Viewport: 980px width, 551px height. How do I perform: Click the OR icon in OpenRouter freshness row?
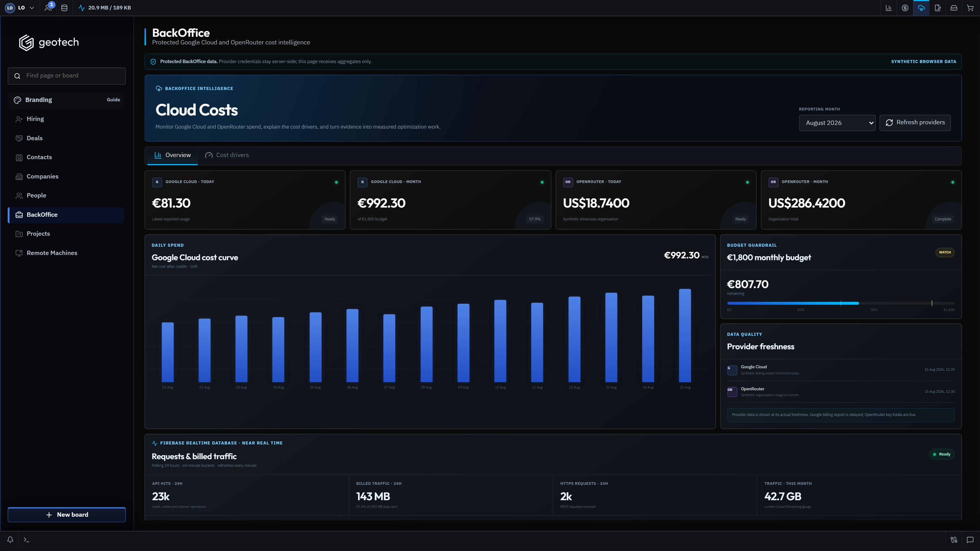tap(732, 392)
